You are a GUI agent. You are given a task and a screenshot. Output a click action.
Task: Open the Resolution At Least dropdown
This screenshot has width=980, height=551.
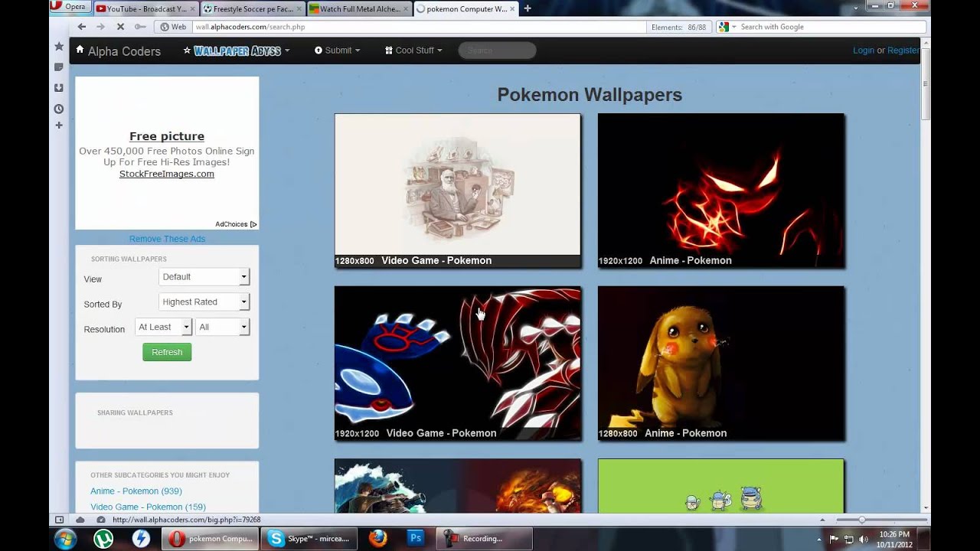point(163,327)
